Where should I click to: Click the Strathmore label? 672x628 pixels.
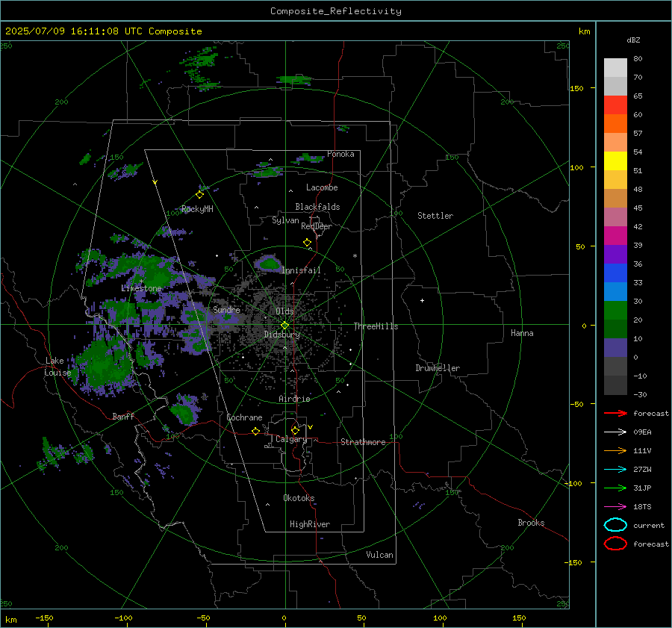pos(363,442)
